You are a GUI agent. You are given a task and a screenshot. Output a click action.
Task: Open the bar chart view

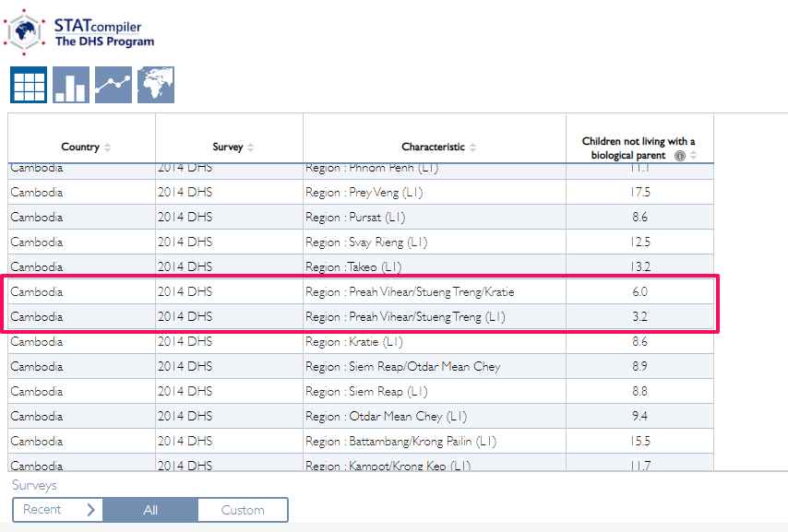(71, 85)
